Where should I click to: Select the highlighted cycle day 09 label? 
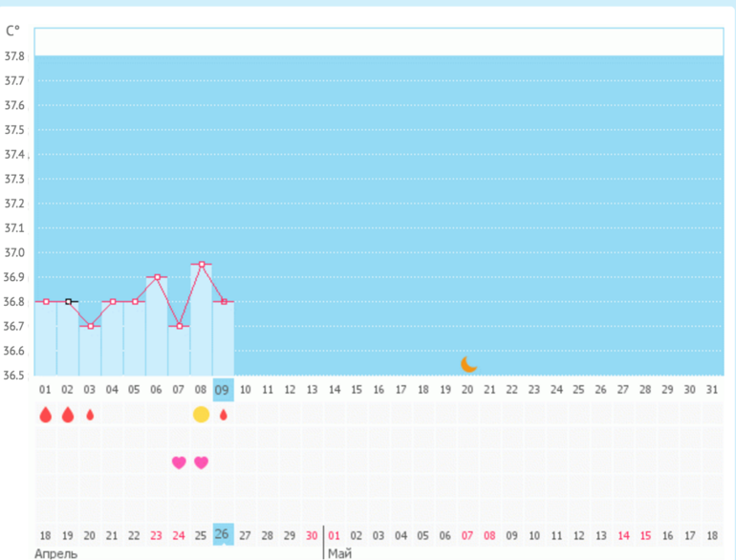pos(223,390)
